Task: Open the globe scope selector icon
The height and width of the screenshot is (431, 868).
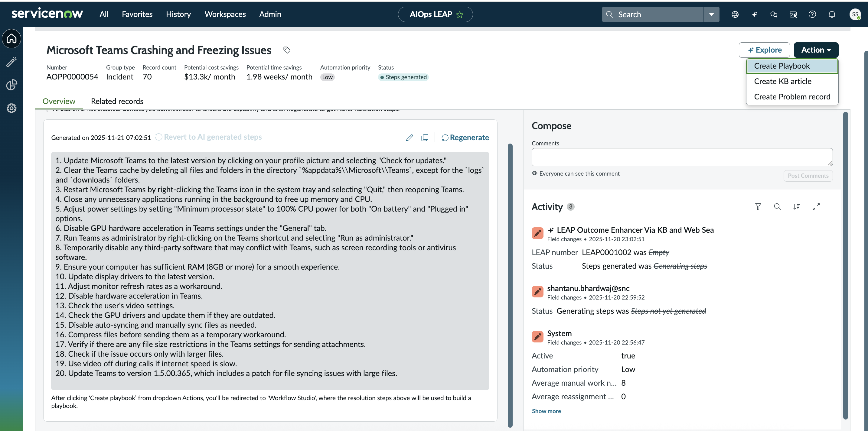Action: coord(735,15)
